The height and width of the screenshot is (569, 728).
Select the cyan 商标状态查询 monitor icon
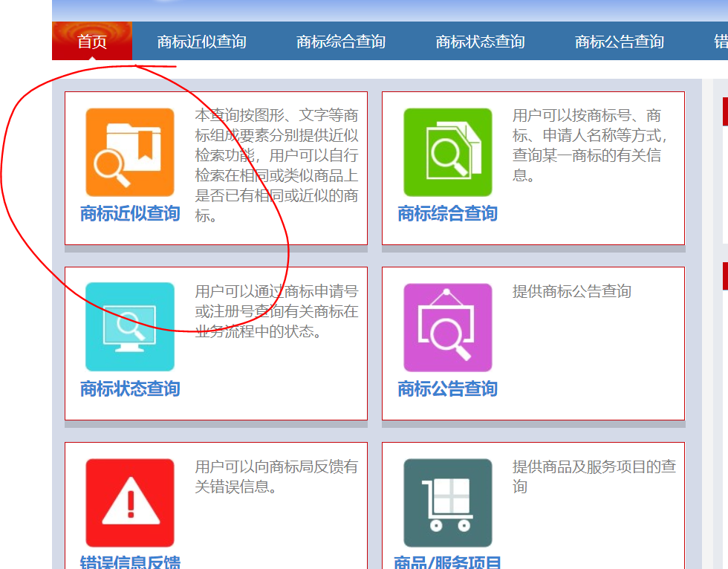click(x=129, y=327)
